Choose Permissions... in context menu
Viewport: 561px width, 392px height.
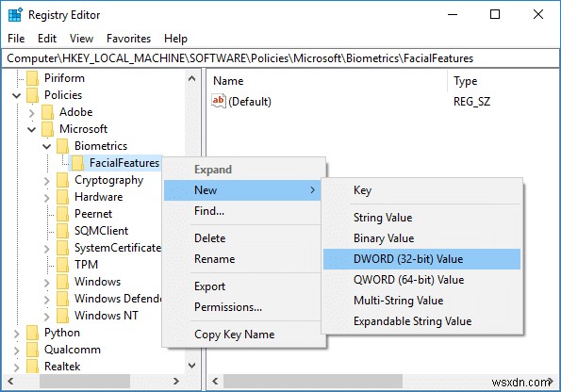pyautogui.click(x=242, y=307)
